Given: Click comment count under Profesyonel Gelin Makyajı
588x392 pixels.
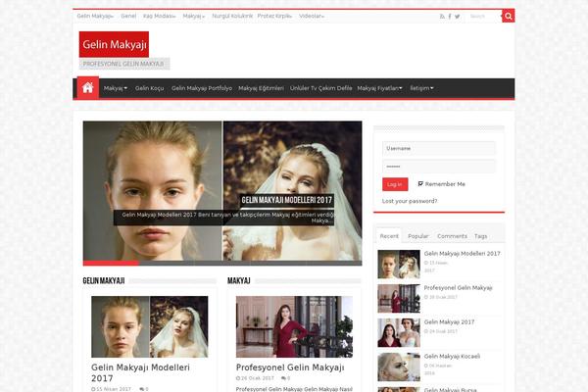Looking at the screenshot, I should coord(286,378).
